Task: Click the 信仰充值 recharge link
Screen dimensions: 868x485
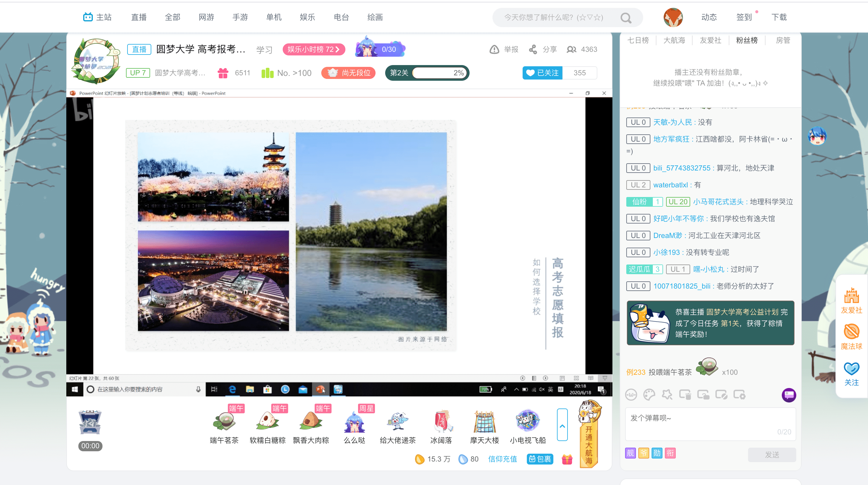Action: point(502,459)
